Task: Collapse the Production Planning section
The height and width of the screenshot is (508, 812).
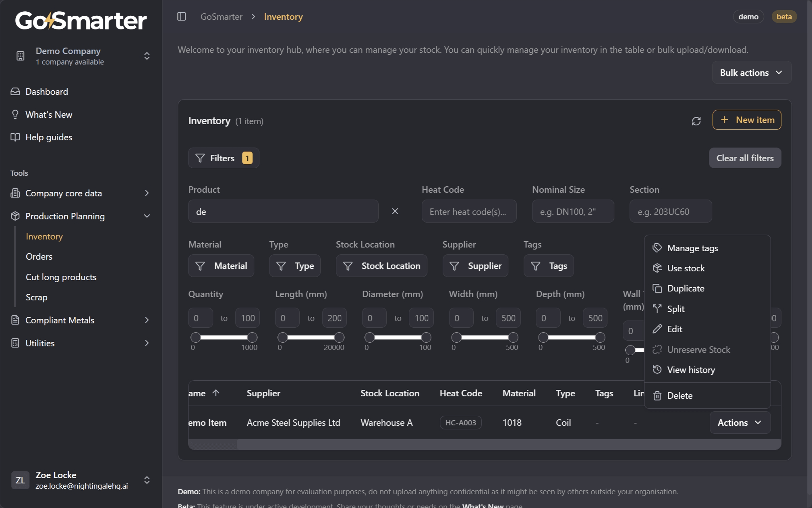Action: 147,216
